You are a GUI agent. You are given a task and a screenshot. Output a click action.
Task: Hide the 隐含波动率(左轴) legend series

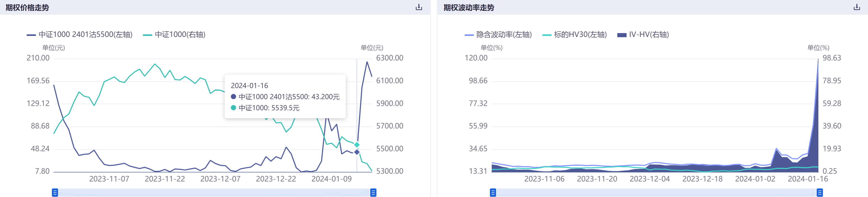[x=498, y=35]
